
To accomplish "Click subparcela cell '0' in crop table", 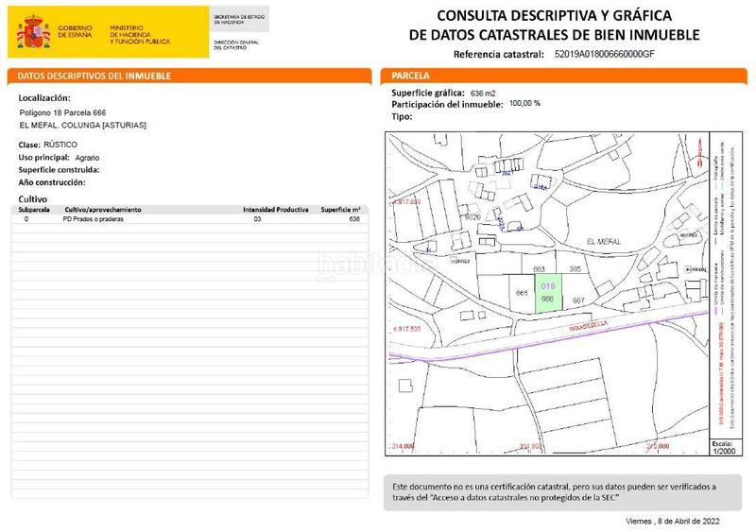I will tap(26, 219).
